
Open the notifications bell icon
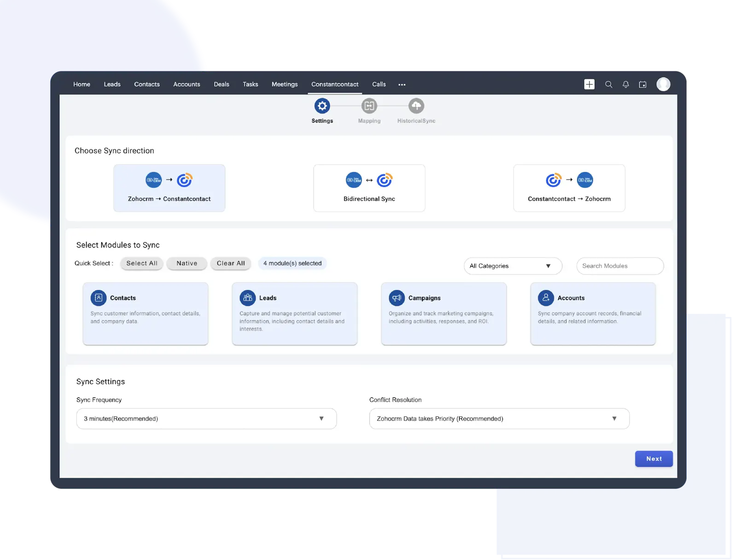[x=626, y=84]
